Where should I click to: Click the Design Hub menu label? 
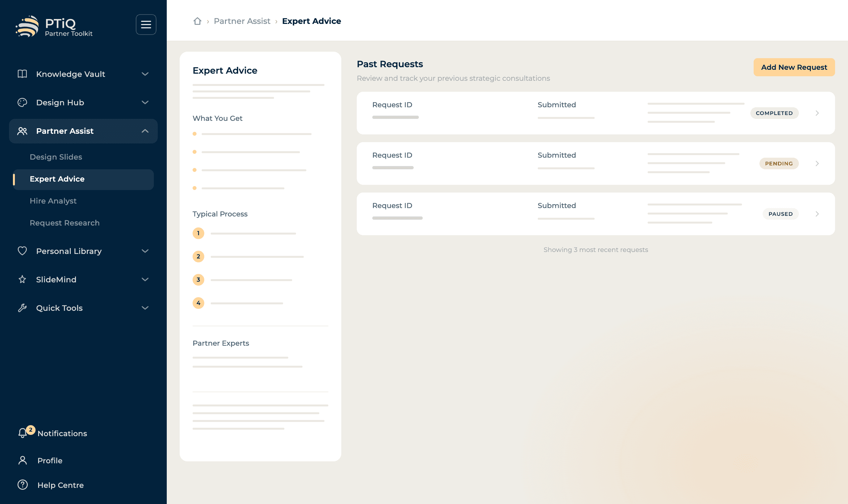click(60, 102)
